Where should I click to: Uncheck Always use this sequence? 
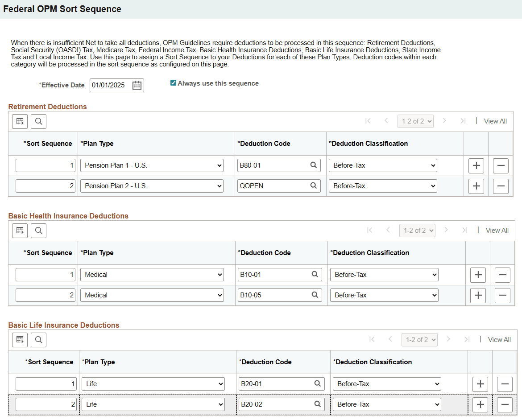click(173, 82)
